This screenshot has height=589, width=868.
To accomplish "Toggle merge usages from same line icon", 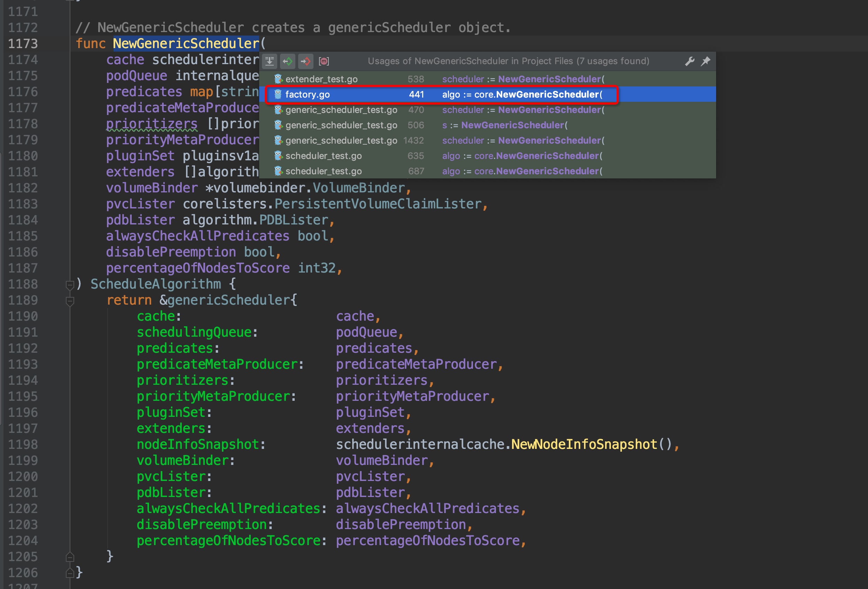I will point(269,61).
